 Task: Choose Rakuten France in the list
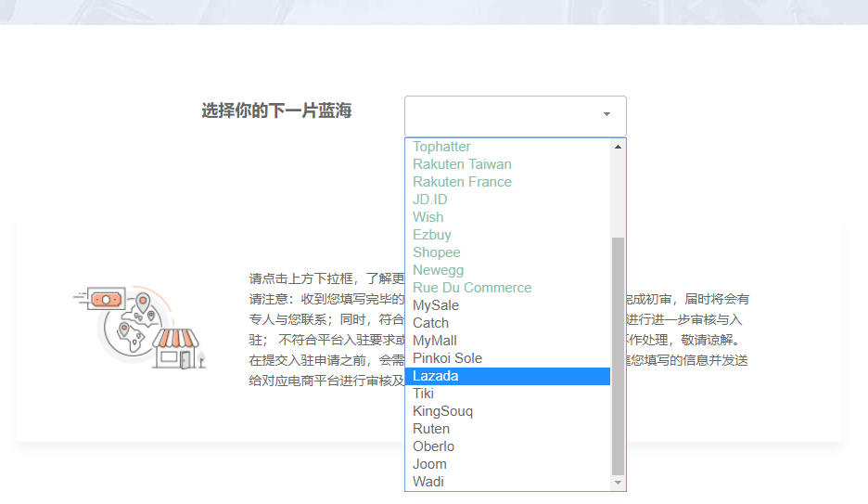pyautogui.click(x=507, y=182)
